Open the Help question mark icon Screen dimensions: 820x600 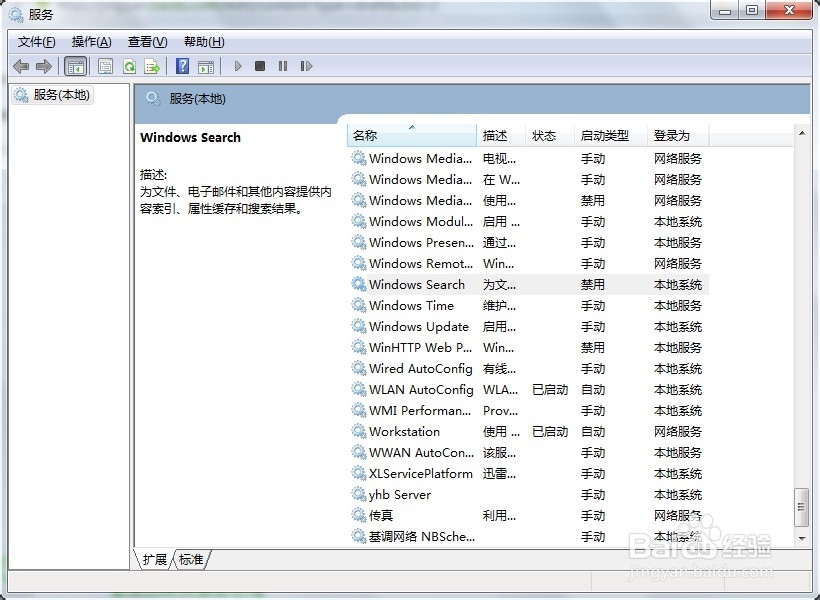[183, 66]
